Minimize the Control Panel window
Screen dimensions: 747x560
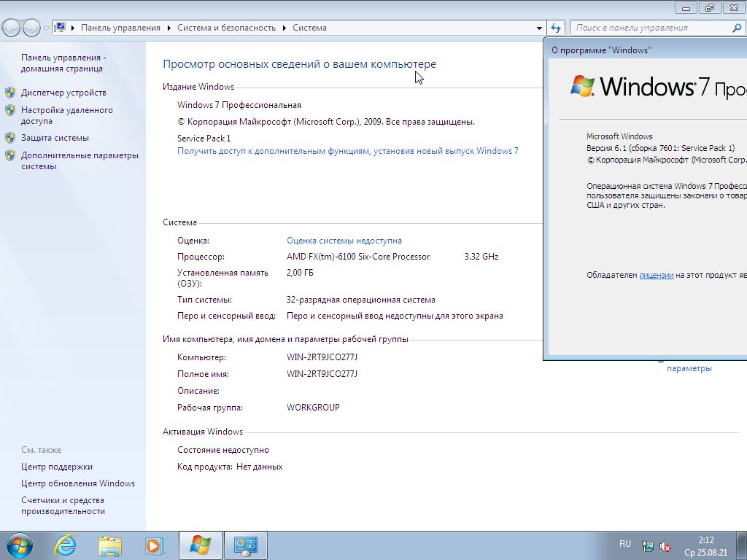point(686,7)
